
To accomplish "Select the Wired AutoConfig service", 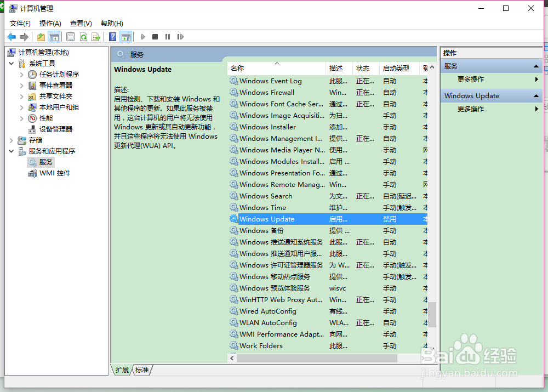I will click(268, 311).
